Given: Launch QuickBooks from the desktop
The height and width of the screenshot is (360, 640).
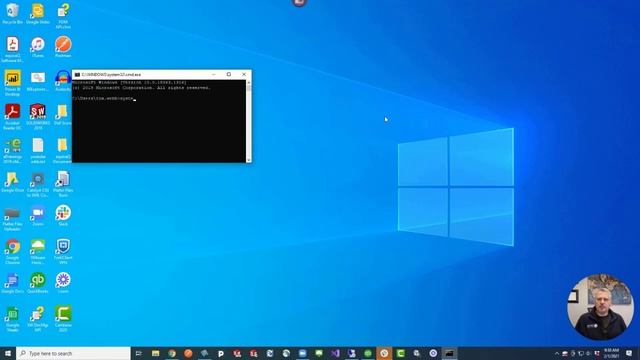Looking at the screenshot, I should coord(38,283).
